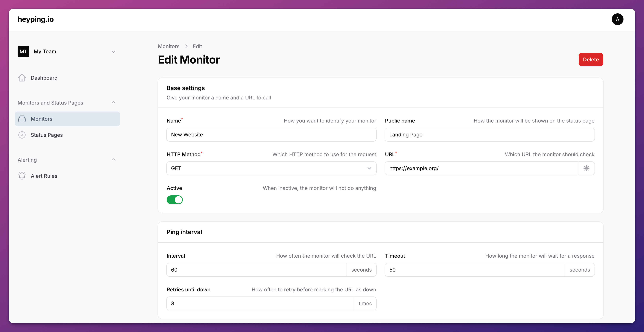The image size is (644, 332).
Task: Click the Monitors sidebar icon
Action: click(x=22, y=119)
